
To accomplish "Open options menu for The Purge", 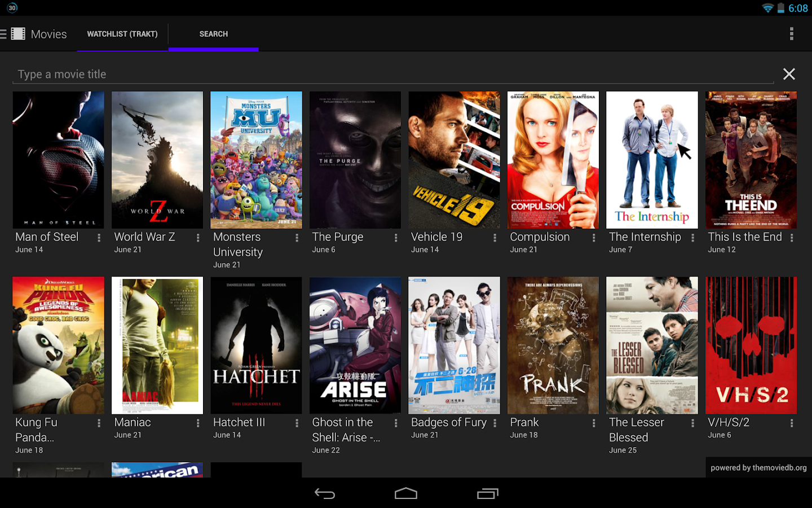I will [396, 238].
